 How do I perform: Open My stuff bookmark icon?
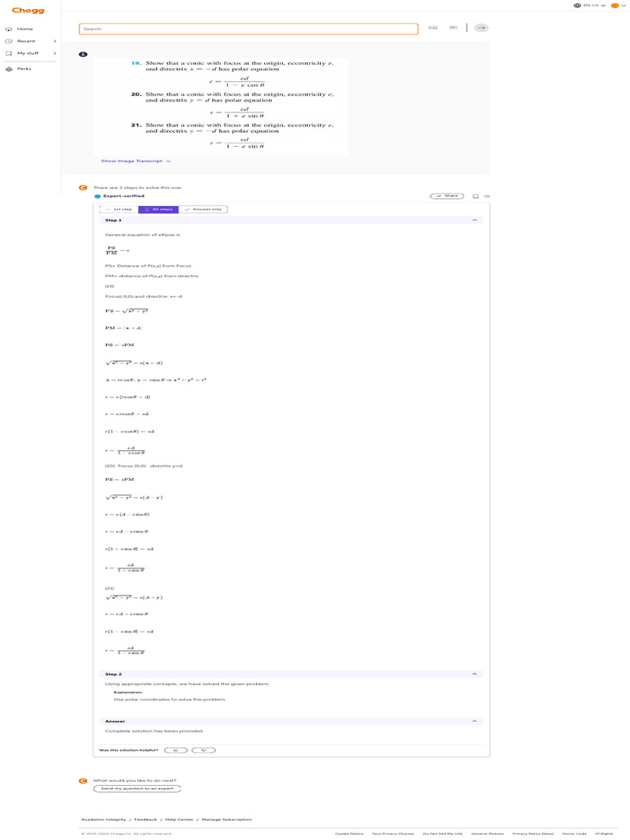8,53
